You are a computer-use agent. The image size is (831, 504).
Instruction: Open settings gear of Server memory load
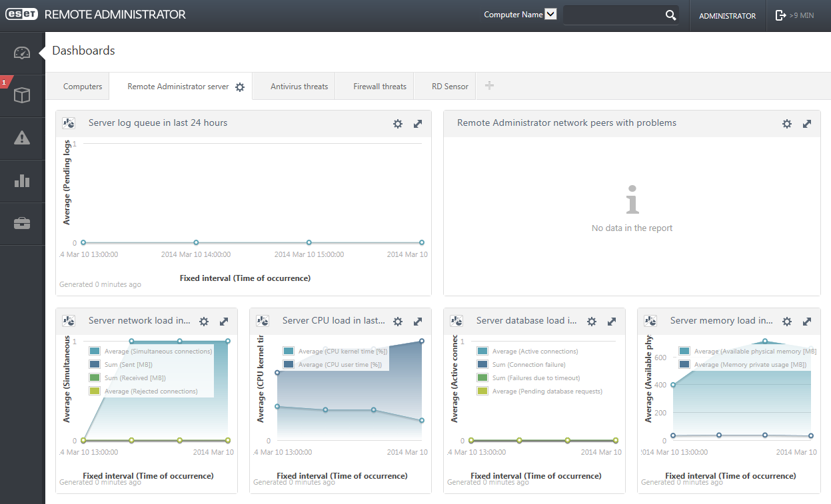[787, 322]
